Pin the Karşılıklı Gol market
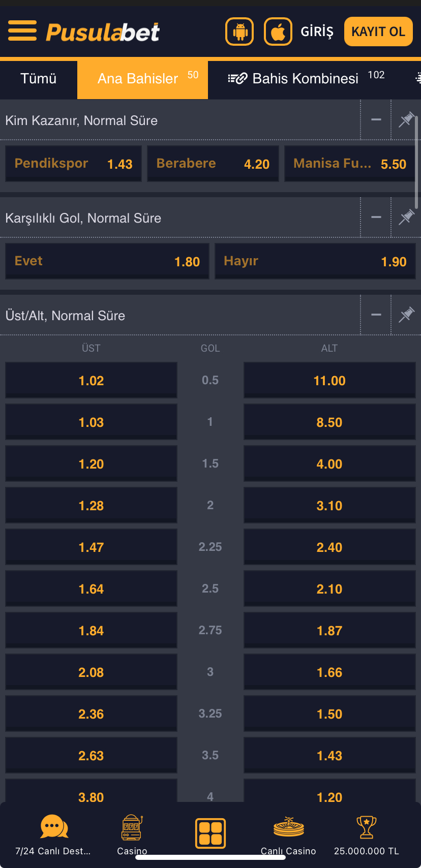Screen dimensions: 421x868 pyautogui.click(x=406, y=218)
